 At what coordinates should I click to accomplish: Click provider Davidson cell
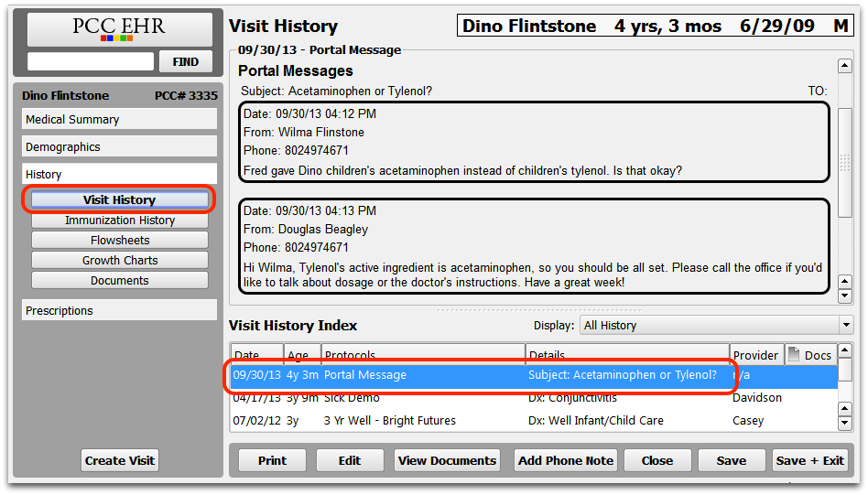(x=756, y=398)
